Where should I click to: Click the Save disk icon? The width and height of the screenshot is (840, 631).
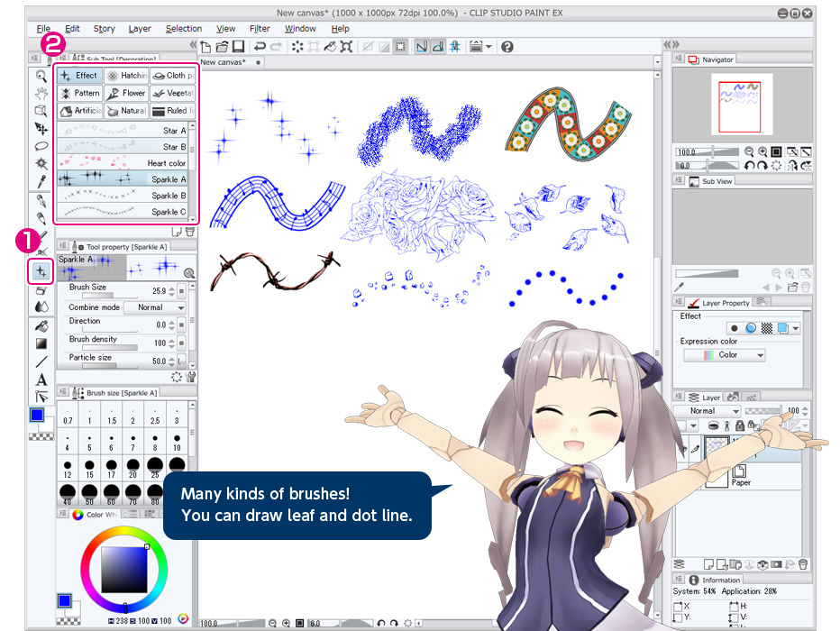point(239,46)
